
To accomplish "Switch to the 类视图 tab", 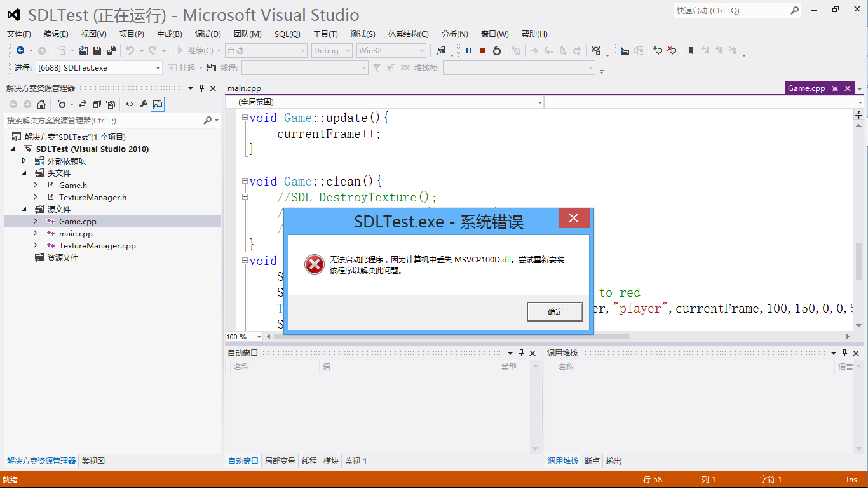I will click(x=93, y=461).
